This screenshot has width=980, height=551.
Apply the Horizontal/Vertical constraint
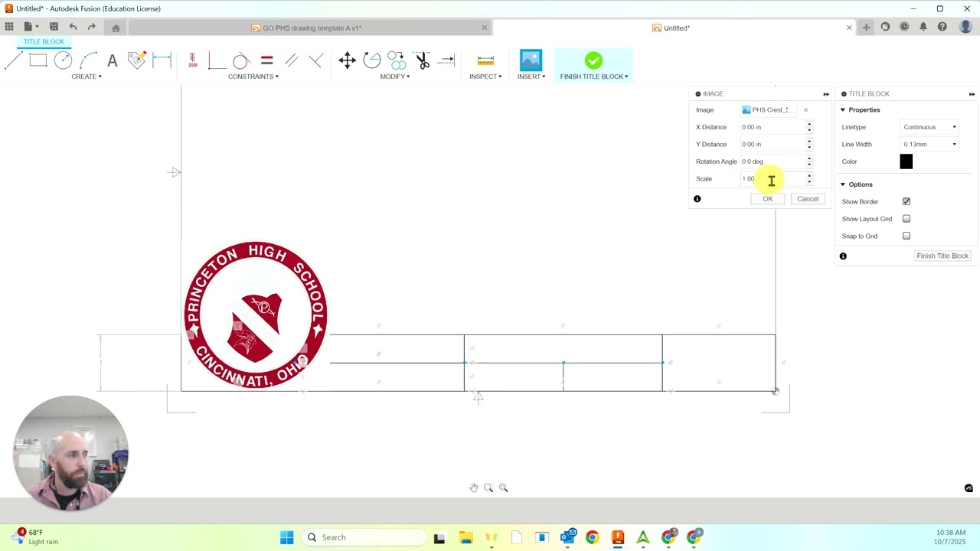coord(192,60)
